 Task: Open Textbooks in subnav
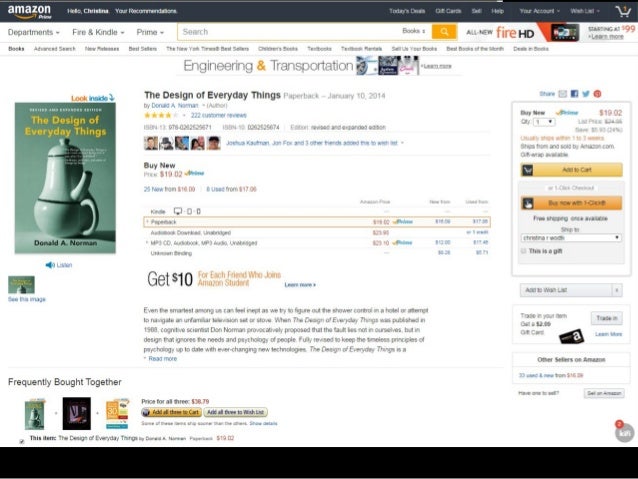pyautogui.click(x=319, y=49)
